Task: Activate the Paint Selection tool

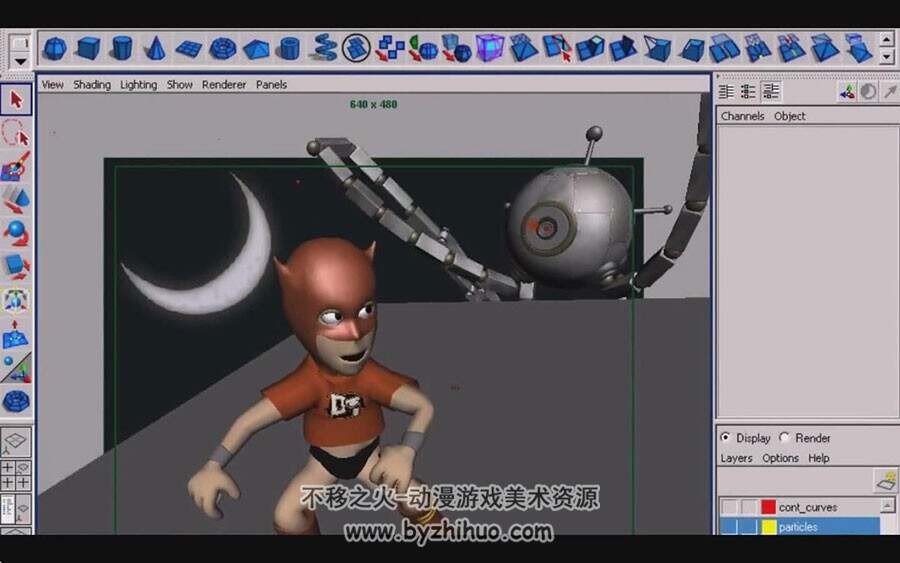Action: pos(16,166)
